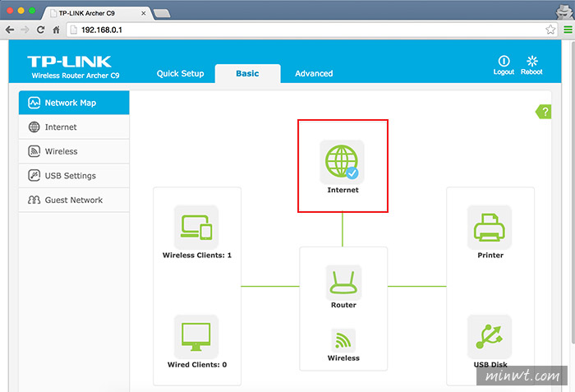Click the 'Internet' label under the globe
The height and width of the screenshot is (392, 575).
point(343,190)
